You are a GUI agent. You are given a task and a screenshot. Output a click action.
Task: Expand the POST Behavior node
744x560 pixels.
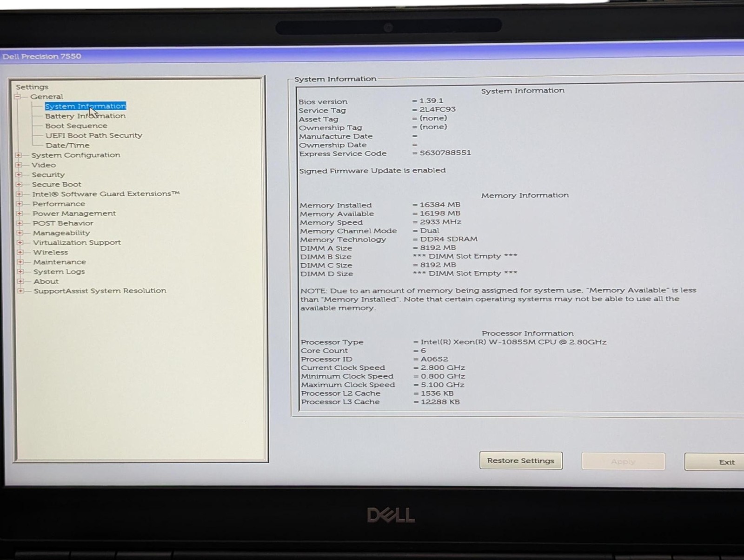pyautogui.click(x=20, y=223)
